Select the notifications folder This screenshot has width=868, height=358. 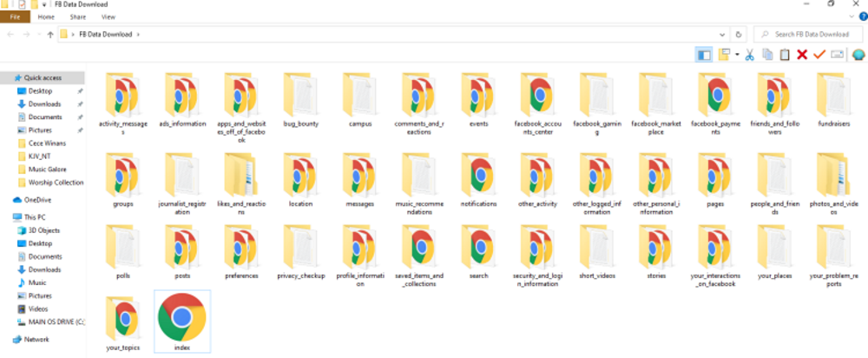point(478,179)
